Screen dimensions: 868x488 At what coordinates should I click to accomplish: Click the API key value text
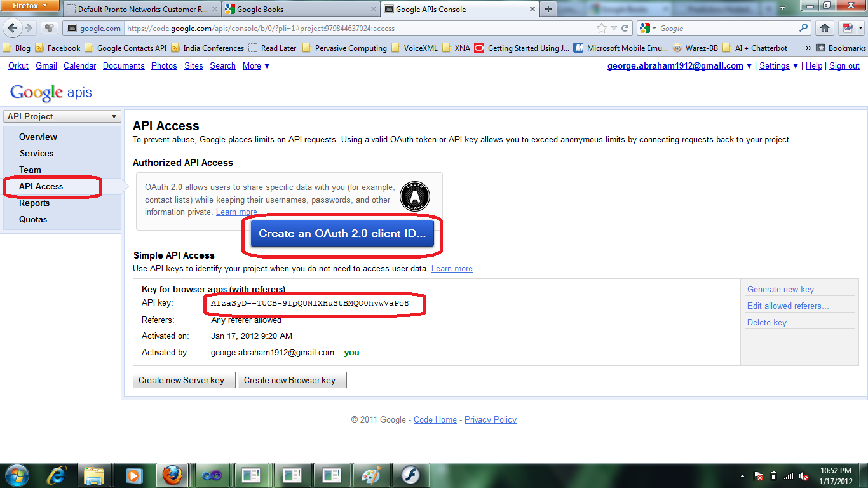[309, 304]
